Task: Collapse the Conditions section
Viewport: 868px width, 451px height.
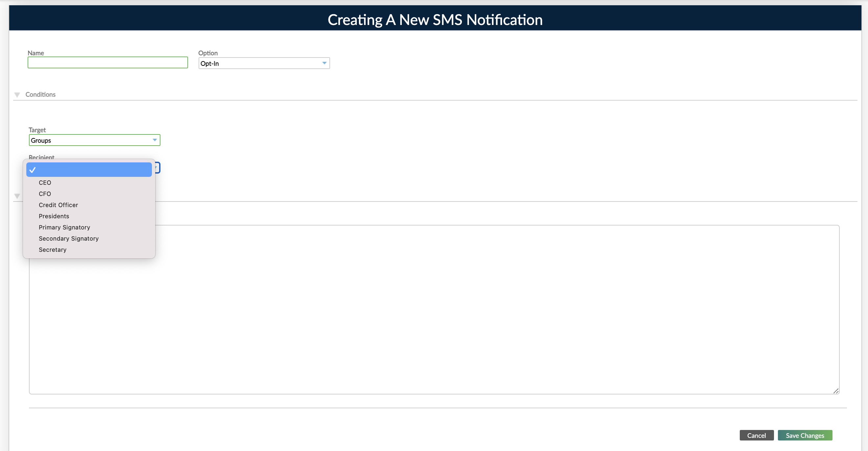Action: point(17,95)
